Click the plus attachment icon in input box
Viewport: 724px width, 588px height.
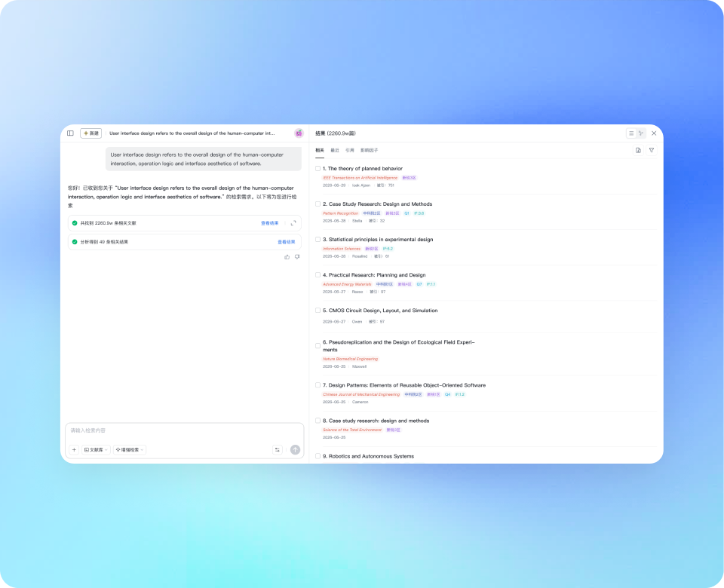(x=74, y=449)
